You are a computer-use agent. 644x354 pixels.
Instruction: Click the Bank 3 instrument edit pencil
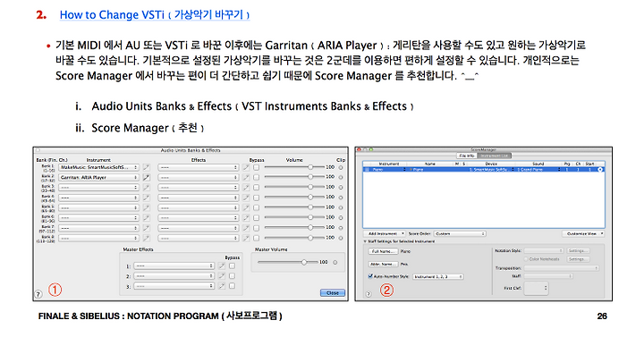146,187
